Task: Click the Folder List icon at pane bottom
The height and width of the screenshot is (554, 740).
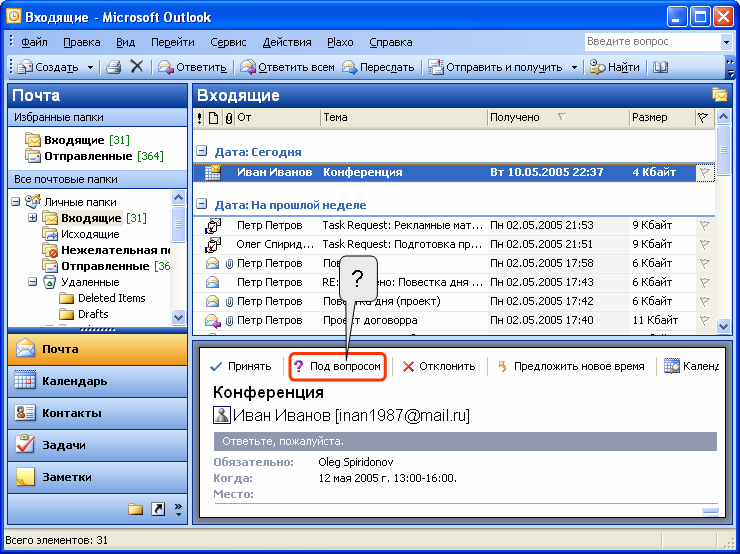Action: [x=135, y=509]
